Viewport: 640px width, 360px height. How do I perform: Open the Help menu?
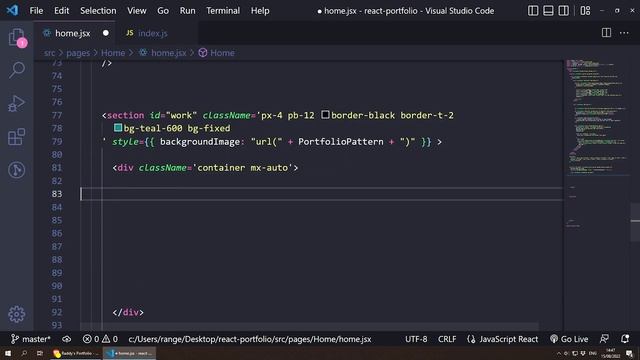(260, 11)
